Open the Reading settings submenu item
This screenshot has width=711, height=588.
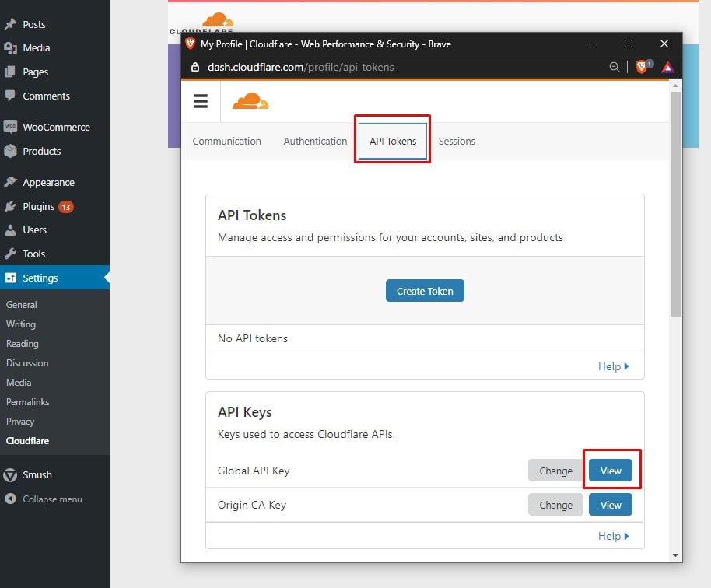point(23,344)
